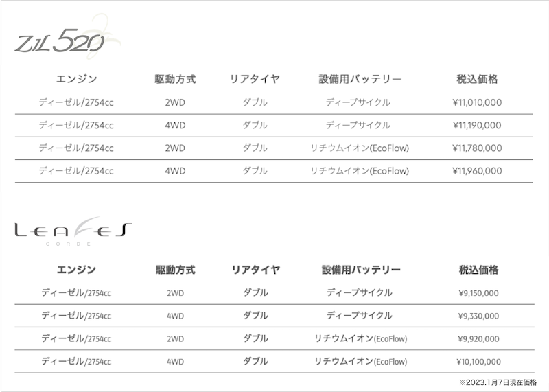This screenshot has height=392, width=549.
Task: Click the 駆動方式 header in ZiL 520 table
Action: point(175,79)
